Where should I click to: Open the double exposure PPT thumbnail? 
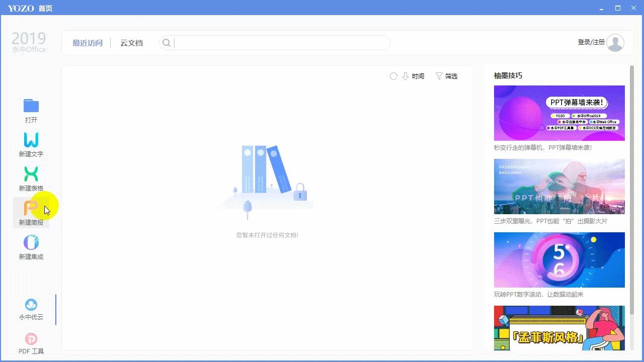[559, 187]
